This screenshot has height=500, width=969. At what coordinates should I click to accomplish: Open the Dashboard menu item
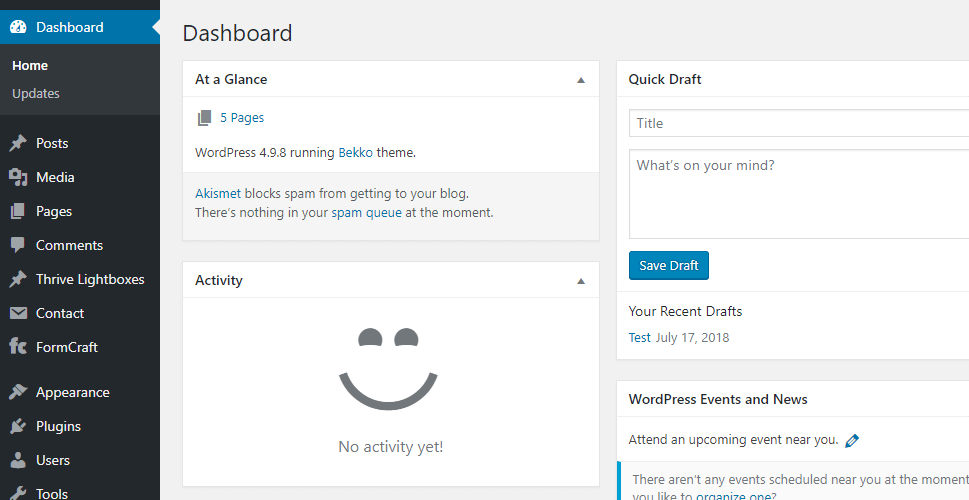(x=80, y=27)
